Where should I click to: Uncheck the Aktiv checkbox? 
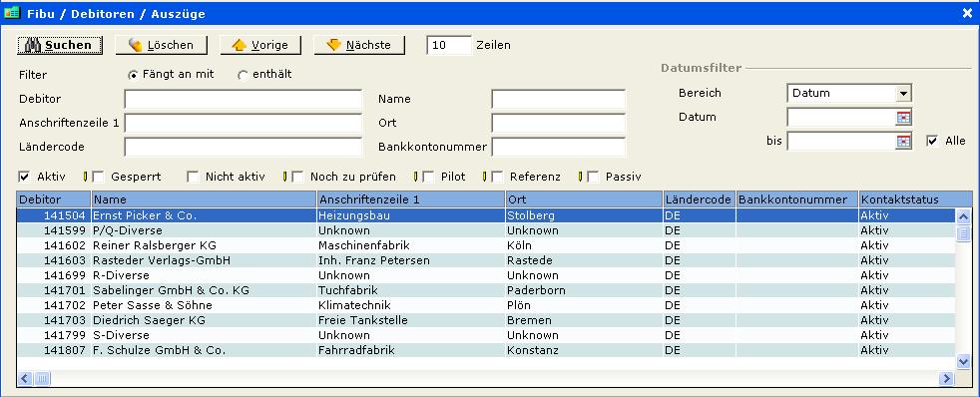point(24,177)
